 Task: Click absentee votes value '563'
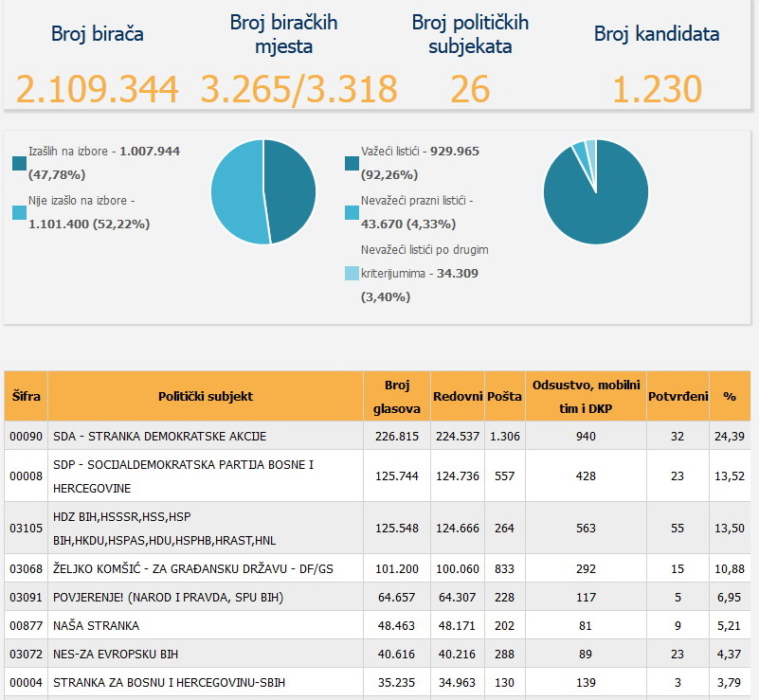click(586, 529)
